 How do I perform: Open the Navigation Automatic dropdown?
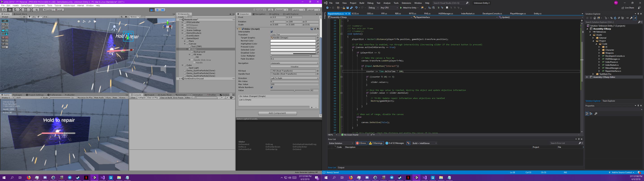point(294,63)
